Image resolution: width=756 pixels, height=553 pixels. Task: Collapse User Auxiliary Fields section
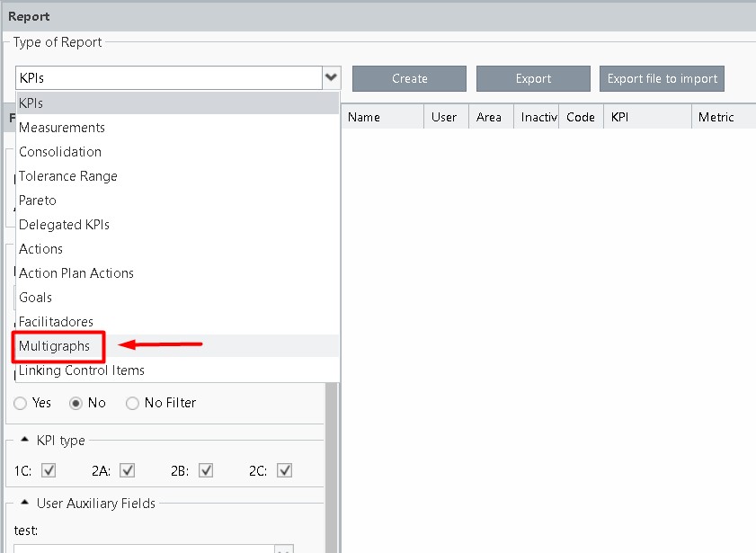click(x=23, y=504)
